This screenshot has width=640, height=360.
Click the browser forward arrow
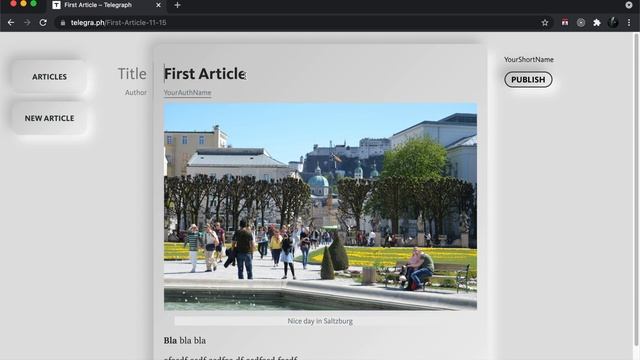tap(27, 22)
